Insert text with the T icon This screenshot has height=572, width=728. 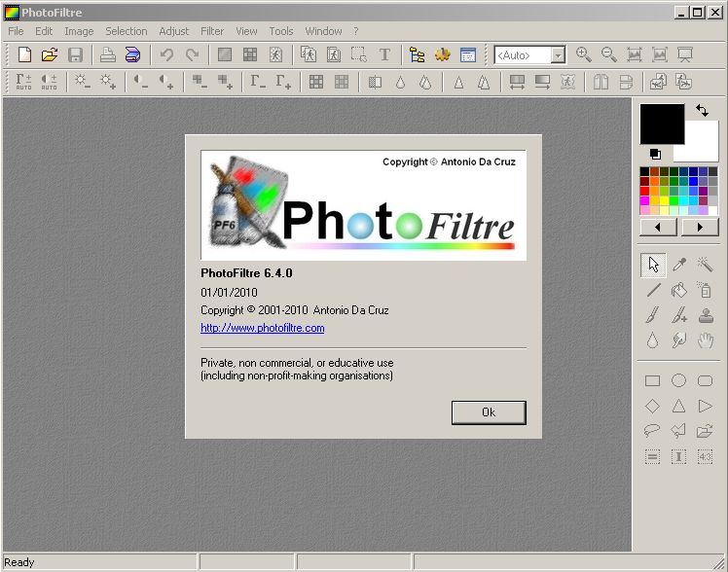coord(384,54)
